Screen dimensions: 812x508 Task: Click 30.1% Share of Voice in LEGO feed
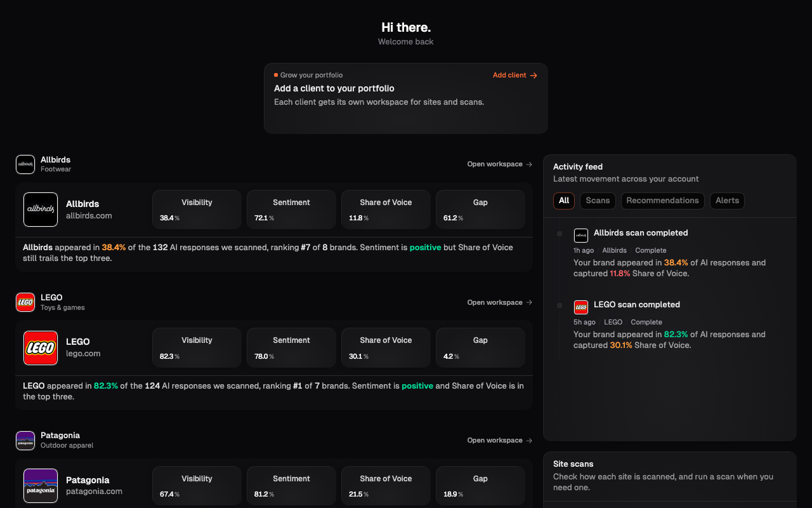(621, 345)
